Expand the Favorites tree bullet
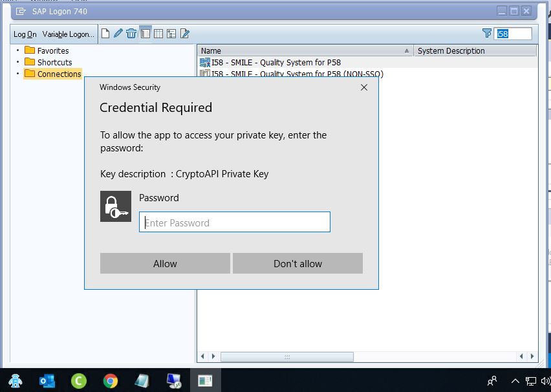Screen dimensions: 551x392 17,50
